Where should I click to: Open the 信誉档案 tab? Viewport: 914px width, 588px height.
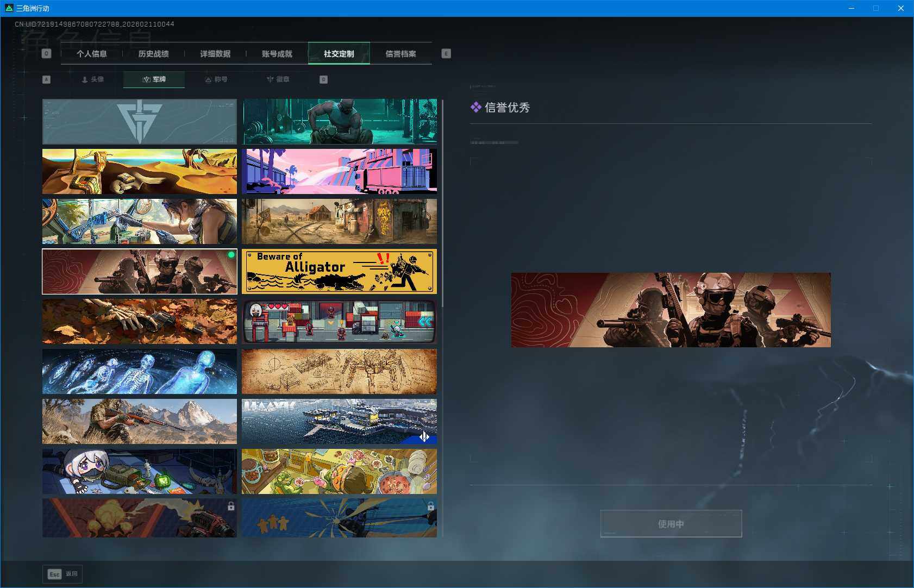pos(400,54)
